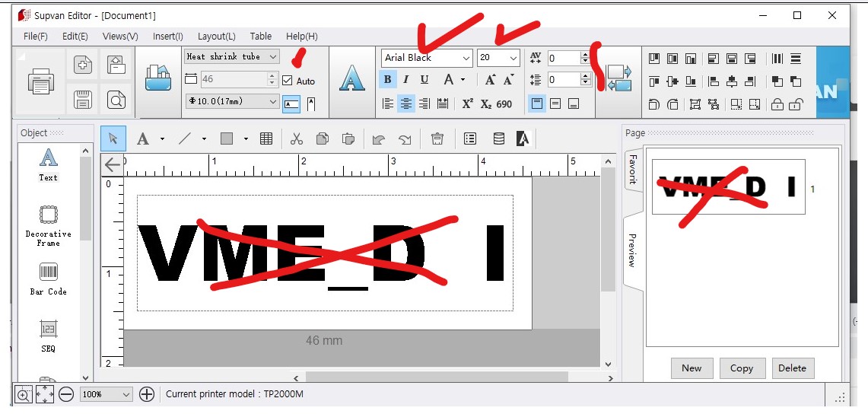Click the trash can Delete icon
Viewport: 868px width, 414px height.
[x=437, y=139]
